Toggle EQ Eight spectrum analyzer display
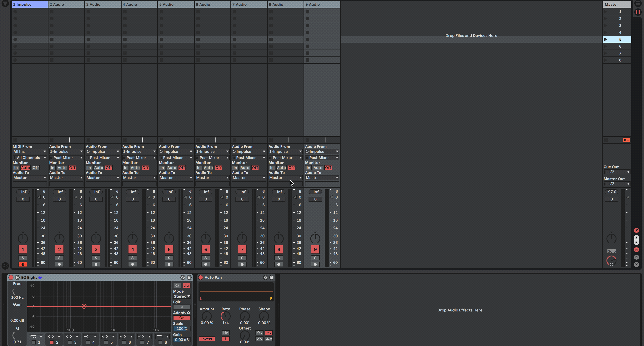Screen dimensions: 644x346 [187, 285]
